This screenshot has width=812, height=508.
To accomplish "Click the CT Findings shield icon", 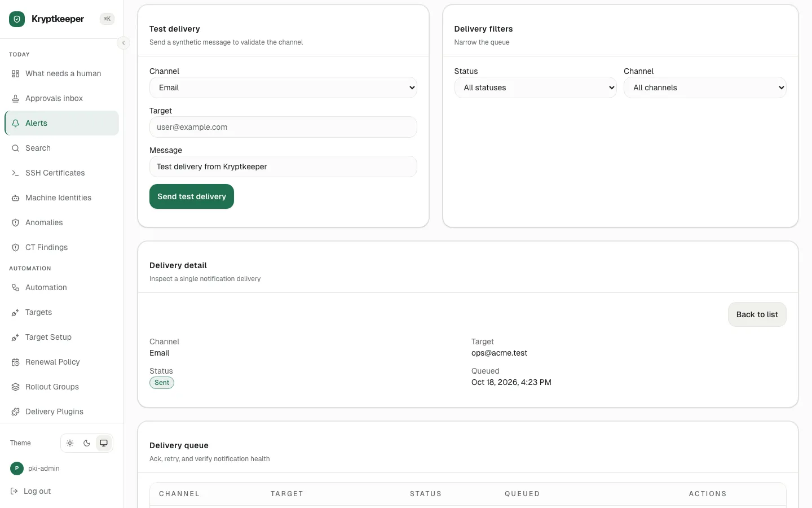I will (x=15, y=248).
